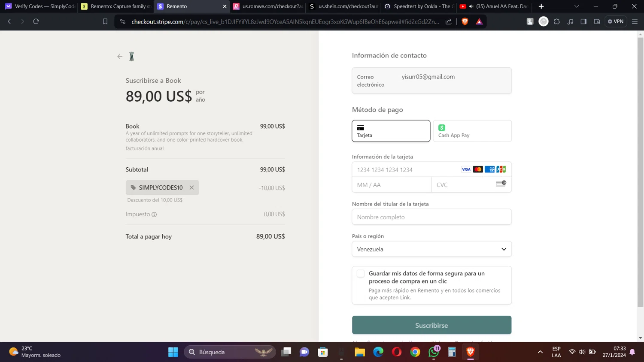The width and height of the screenshot is (644, 362).
Task: Open Calculator from the taskbar
Action: click(x=452, y=352)
